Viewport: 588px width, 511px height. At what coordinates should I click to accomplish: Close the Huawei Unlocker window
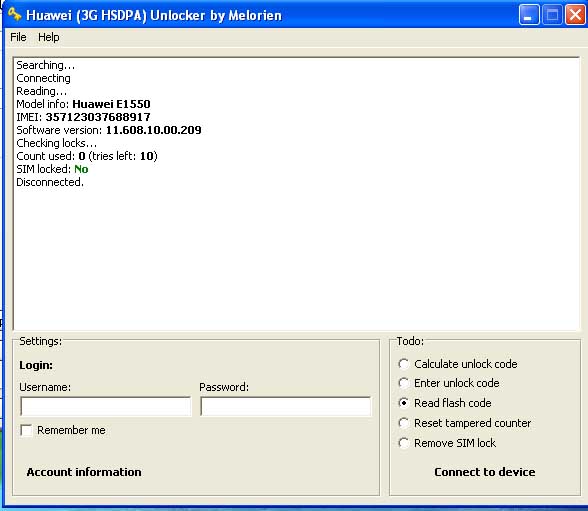[575, 15]
